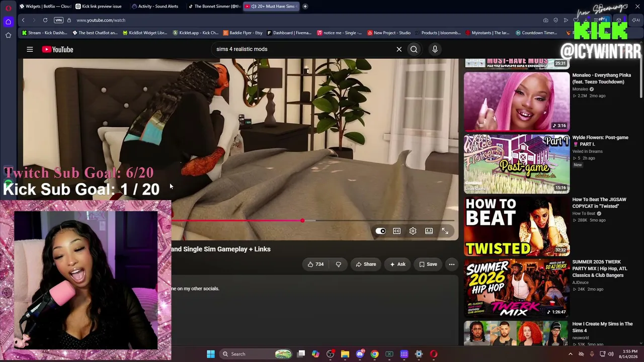Open Opera sidebar home button

[x=8, y=22]
